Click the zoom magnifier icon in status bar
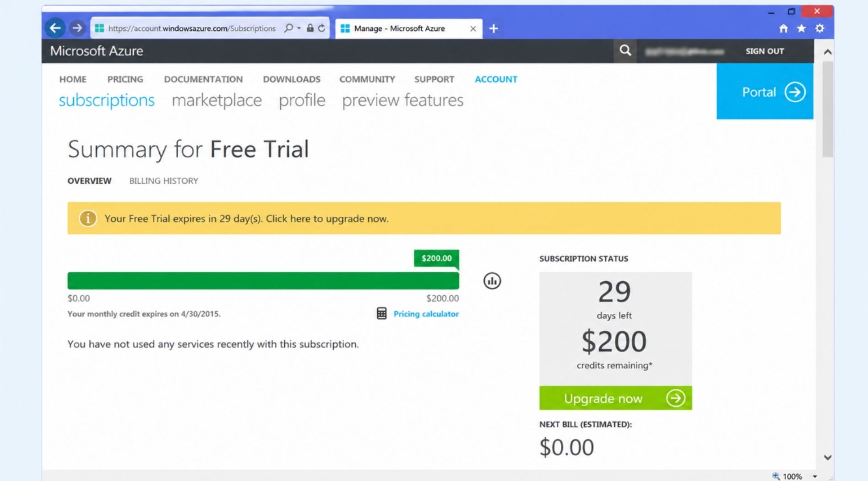Viewport: 868px width, 481px height. (x=776, y=476)
